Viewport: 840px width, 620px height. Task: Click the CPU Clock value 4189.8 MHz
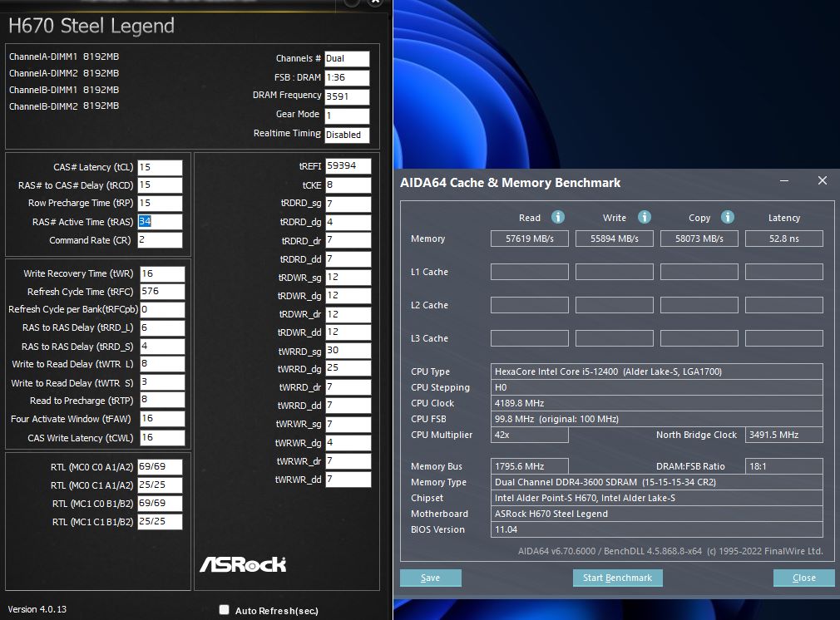tap(519, 403)
